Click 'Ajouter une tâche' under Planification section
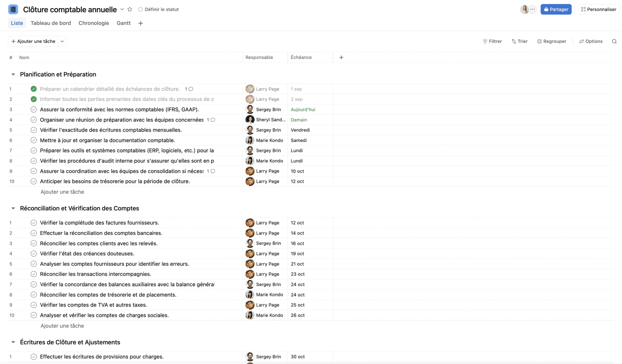 pyautogui.click(x=62, y=192)
